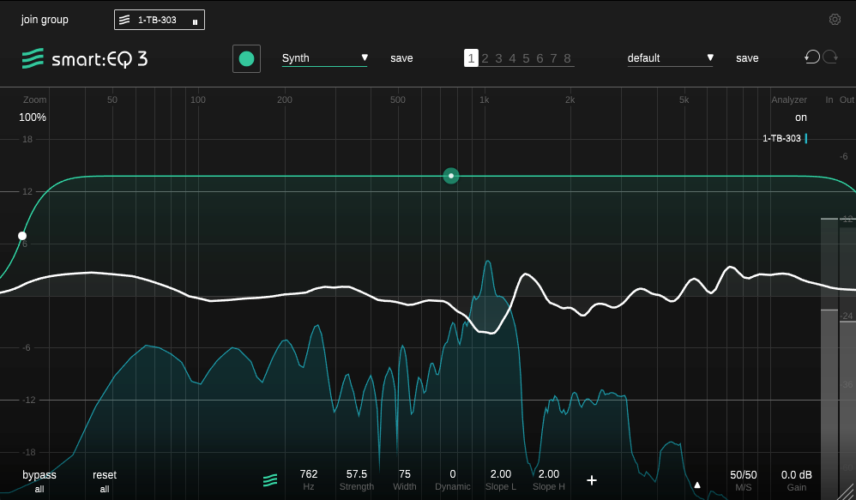The height and width of the screenshot is (500, 856).
Task: Click the 762 Hz frequency value
Action: [x=308, y=474]
